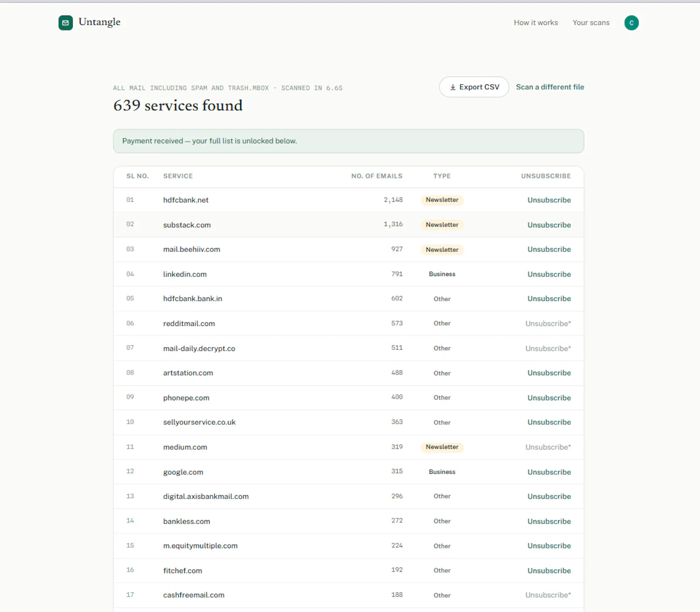Unsubscribe from substack.com
Image resolution: width=700 pixels, height=612 pixels.
tap(549, 225)
